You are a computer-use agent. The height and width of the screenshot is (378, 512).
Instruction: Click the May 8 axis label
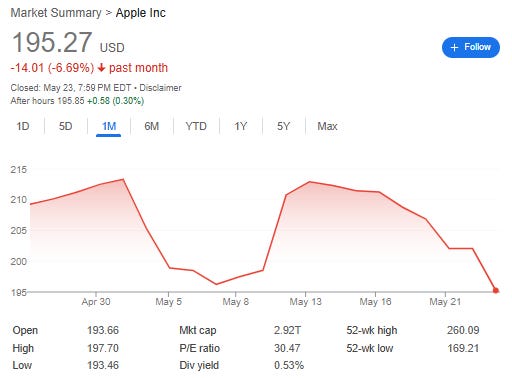click(x=236, y=302)
